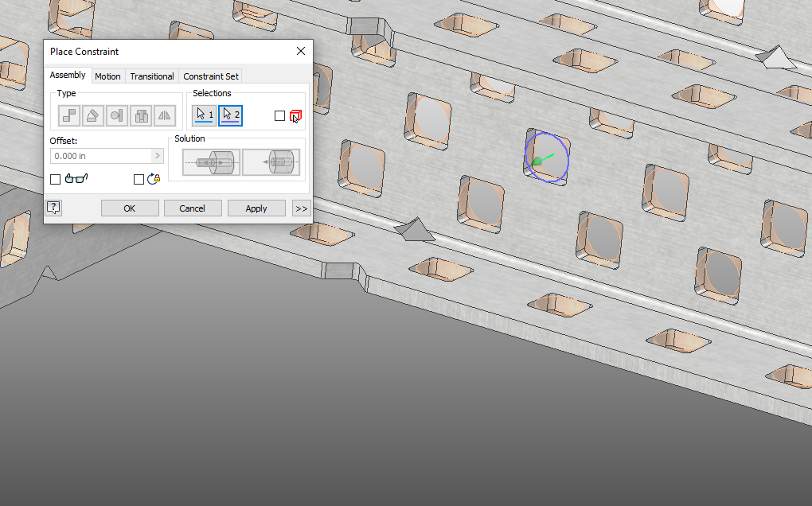Select the Mate constraint type
The width and height of the screenshot is (812, 506).
click(69, 115)
